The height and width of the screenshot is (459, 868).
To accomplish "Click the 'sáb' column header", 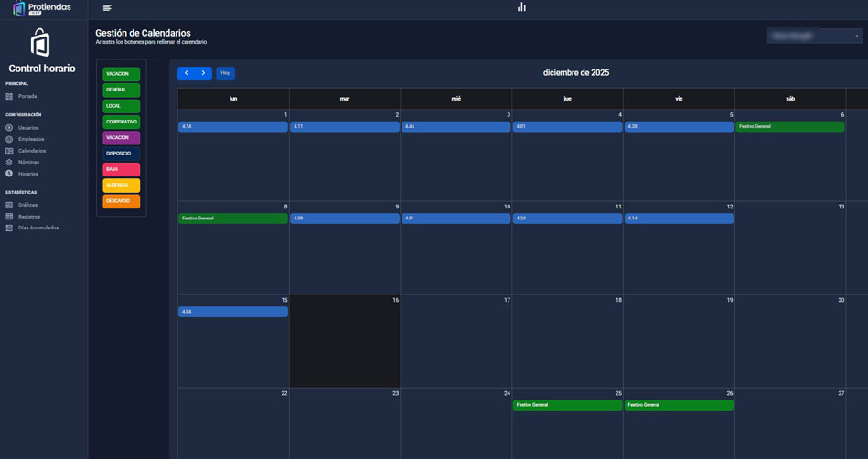I will pos(790,99).
